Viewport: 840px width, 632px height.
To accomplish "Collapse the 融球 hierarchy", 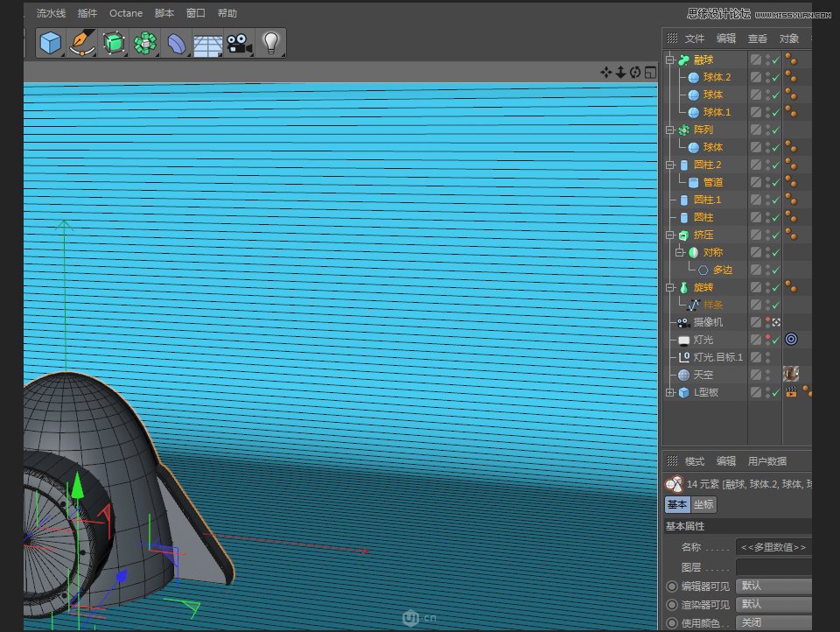I will pyautogui.click(x=668, y=60).
